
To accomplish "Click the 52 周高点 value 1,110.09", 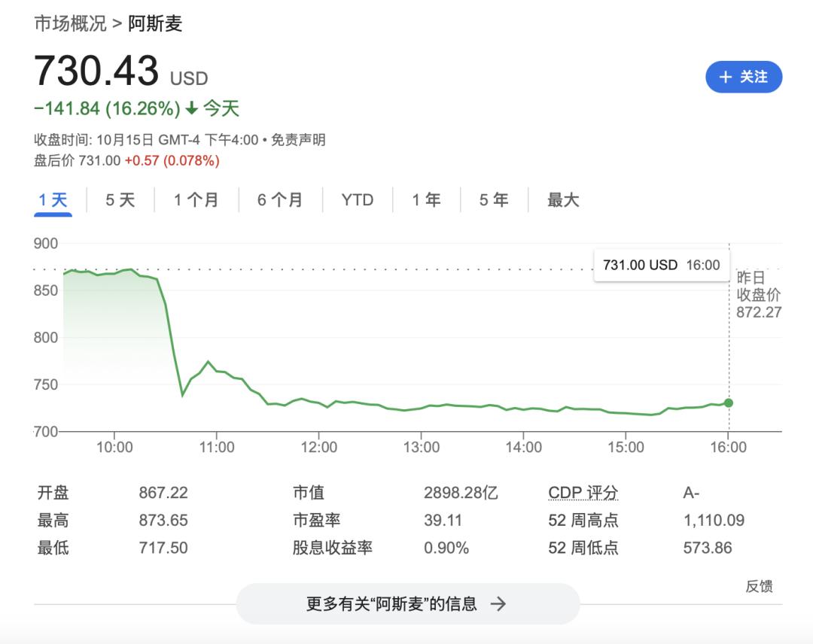I will point(714,520).
